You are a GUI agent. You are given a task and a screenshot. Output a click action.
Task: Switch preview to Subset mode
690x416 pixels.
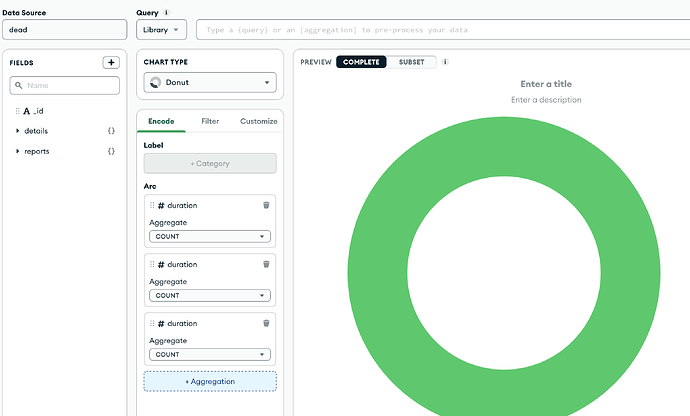[411, 62]
